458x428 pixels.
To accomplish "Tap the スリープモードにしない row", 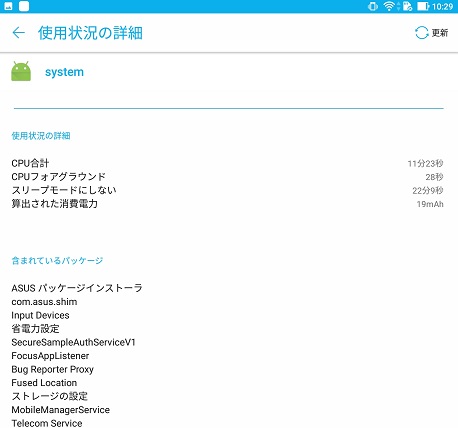I will (x=227, y=190).
